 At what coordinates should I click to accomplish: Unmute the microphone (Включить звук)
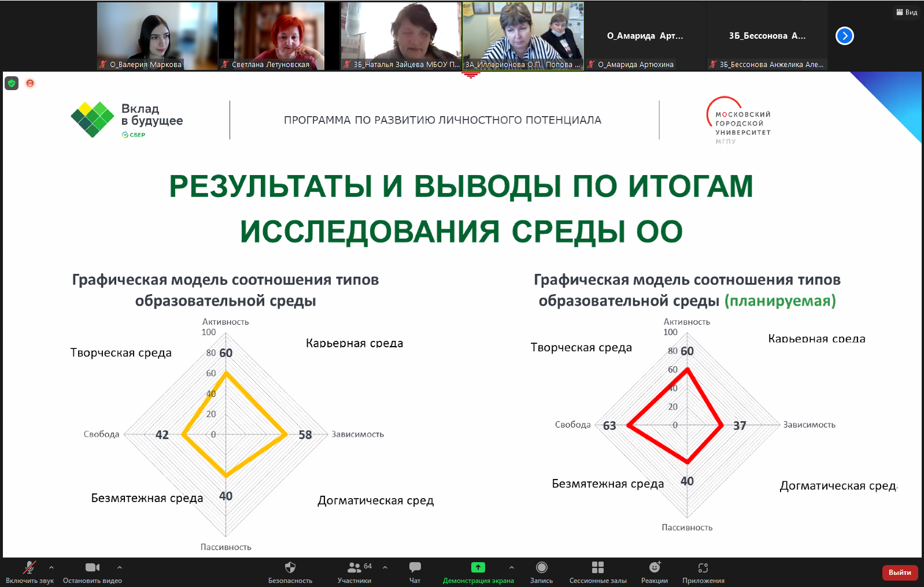pos(29,568)
